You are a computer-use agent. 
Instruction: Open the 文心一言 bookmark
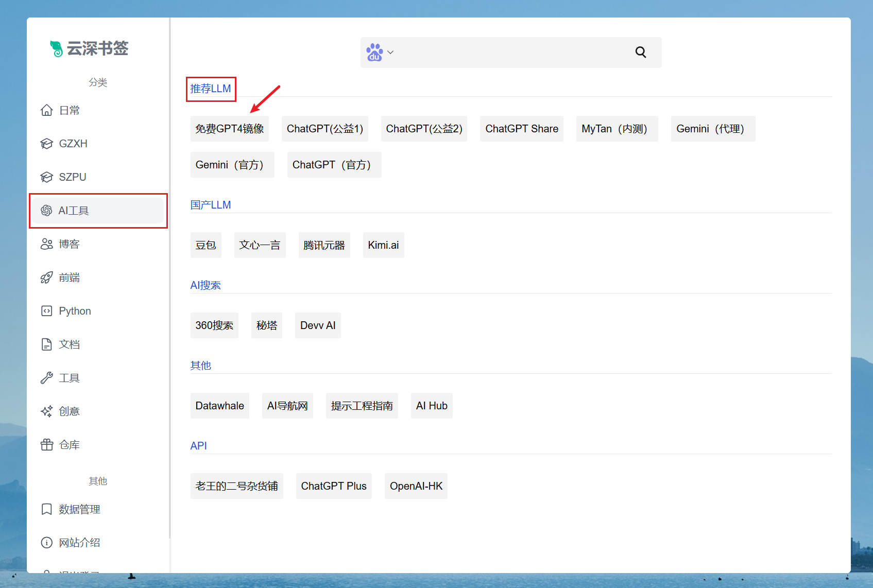(x=260, y=245)
